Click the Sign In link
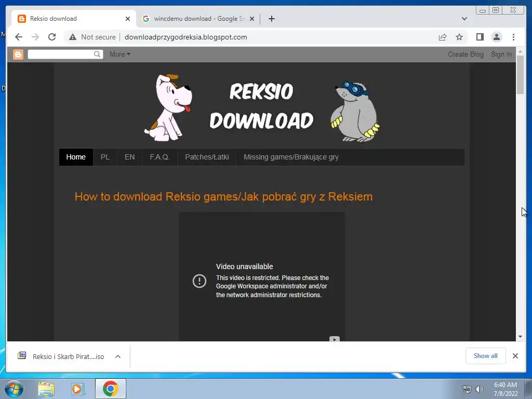 coord(501,54)
